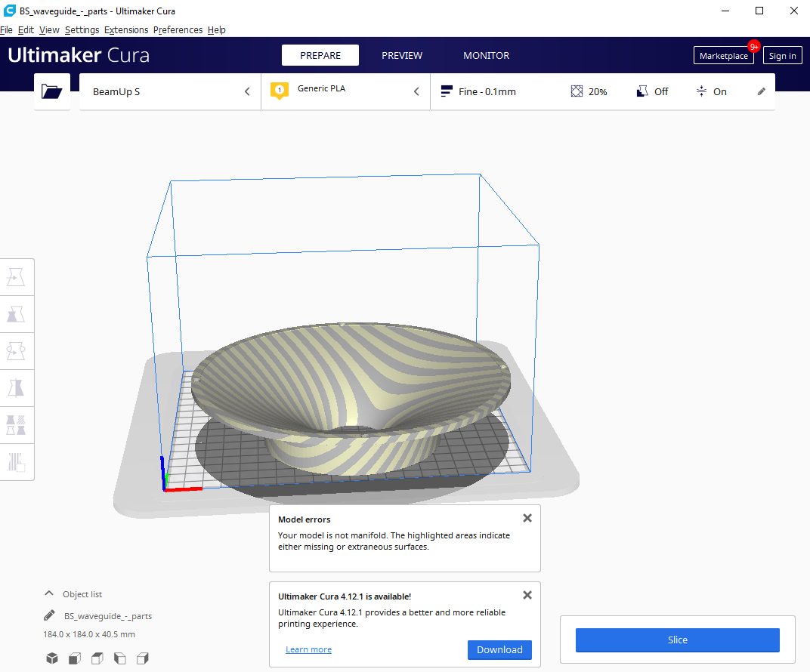This screenshot has height=672, width=810.
Task: Switch to 3D perspective view cube icon
Action: tap(52, 658)
